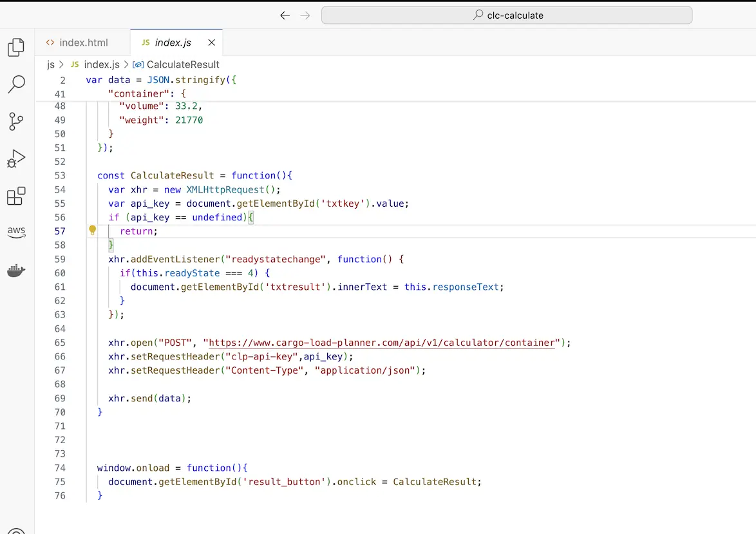Go back with the left arrow

tap(285, 15)
